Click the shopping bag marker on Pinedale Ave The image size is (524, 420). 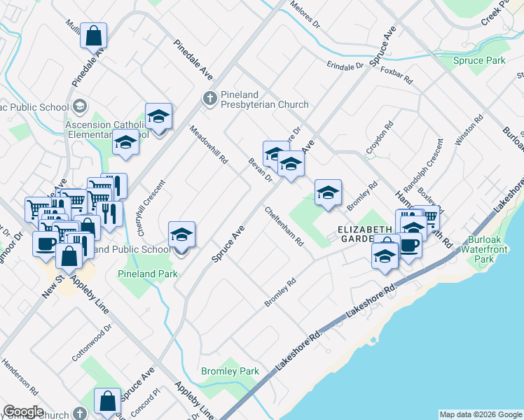click(x=94, y=36)
